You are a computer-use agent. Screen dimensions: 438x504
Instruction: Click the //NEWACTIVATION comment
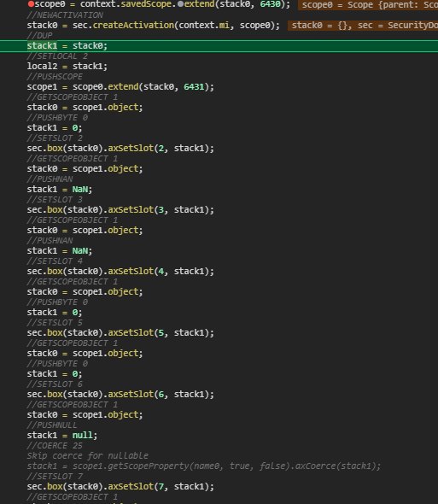click(65, 15)
